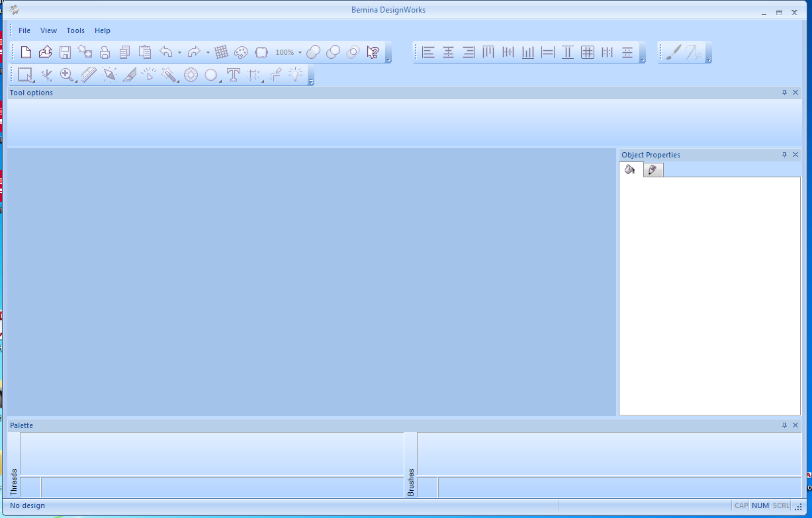
Task: Open the View menu
Action: point(48,30)
